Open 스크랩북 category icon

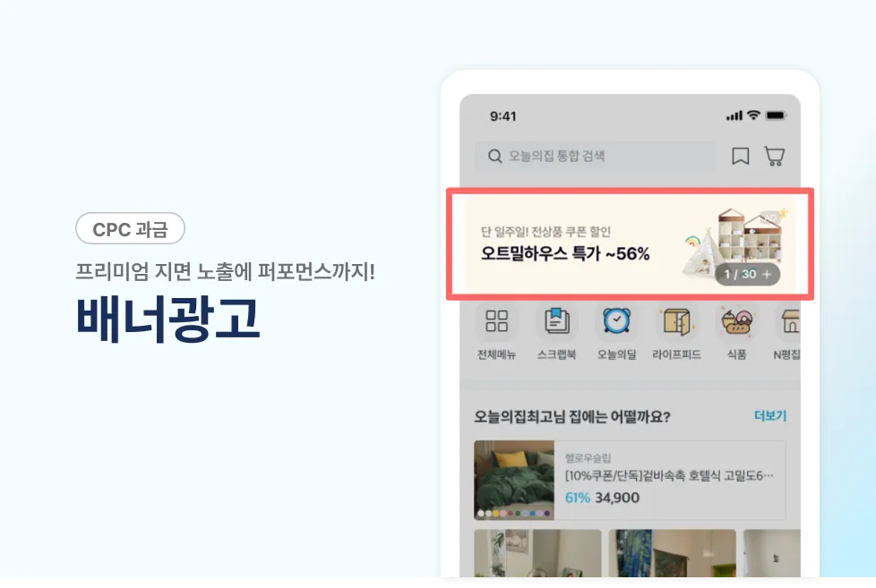click(x=556, y=321)
